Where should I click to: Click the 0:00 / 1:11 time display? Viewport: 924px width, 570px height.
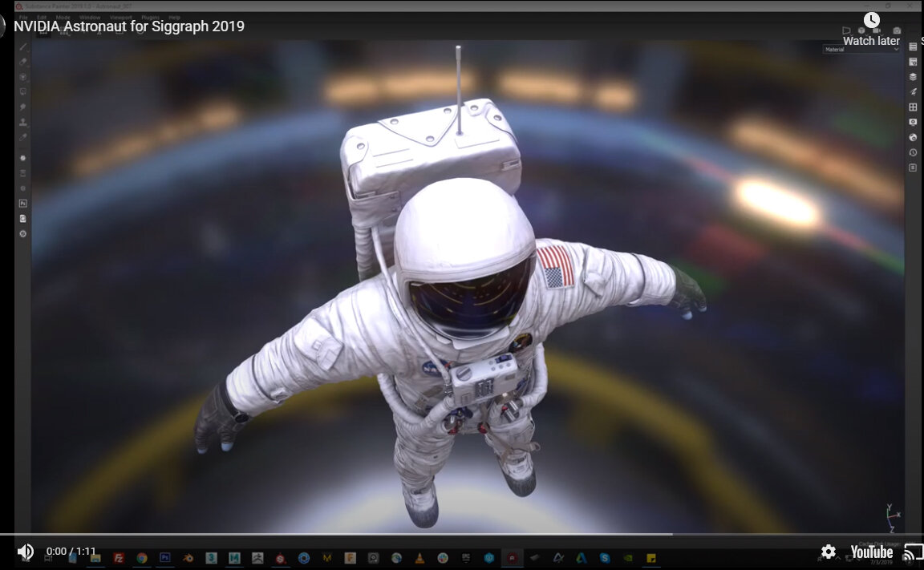click(71, 552)
